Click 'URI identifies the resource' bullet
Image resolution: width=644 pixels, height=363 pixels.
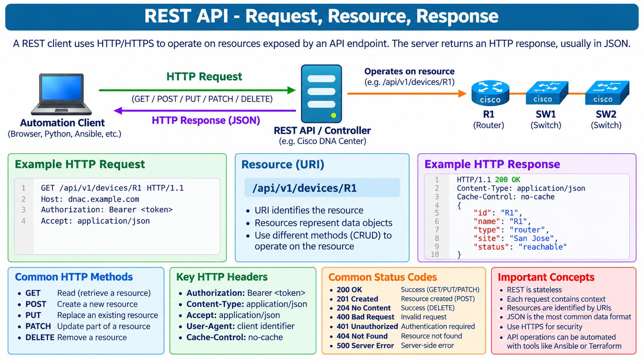309,210
